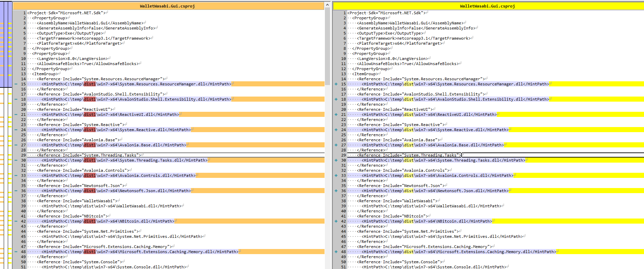Click the System.Net.Primitives.dll HintPath in left pane

pos(122,236)
